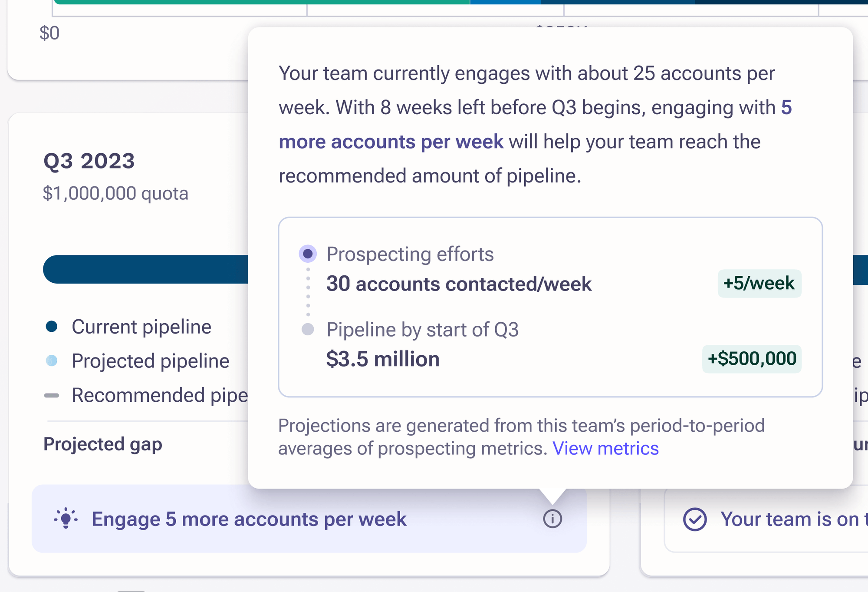Click the lightbulb icon in recommendation banner
The image size is (868, 592).
(x=66, y=518)
